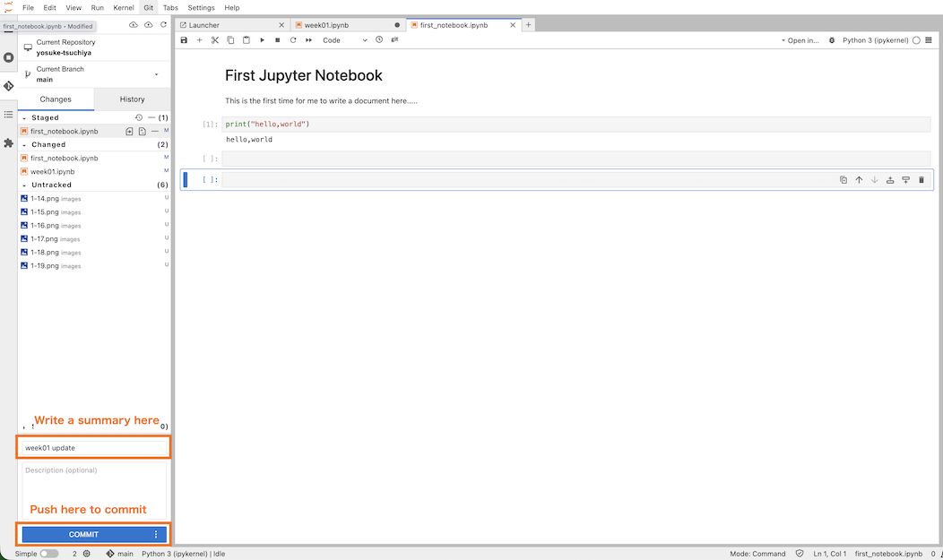Open the table of contents sidebar icon
Screen dimensions: 943x560
click(x=8, y=115)
